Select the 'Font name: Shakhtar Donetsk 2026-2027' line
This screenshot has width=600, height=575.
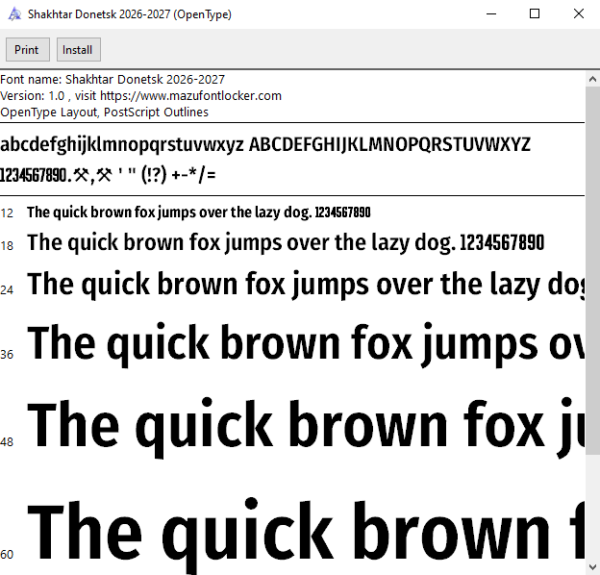pos(112,80)
